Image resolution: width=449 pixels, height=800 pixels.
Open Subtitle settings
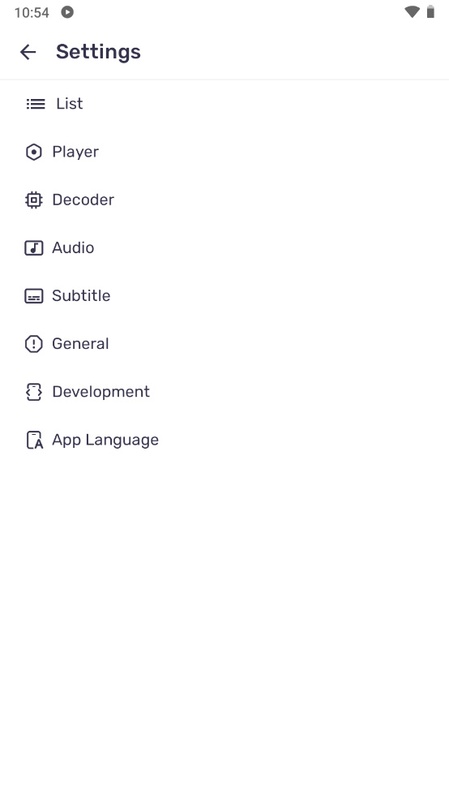pos(224,296)
